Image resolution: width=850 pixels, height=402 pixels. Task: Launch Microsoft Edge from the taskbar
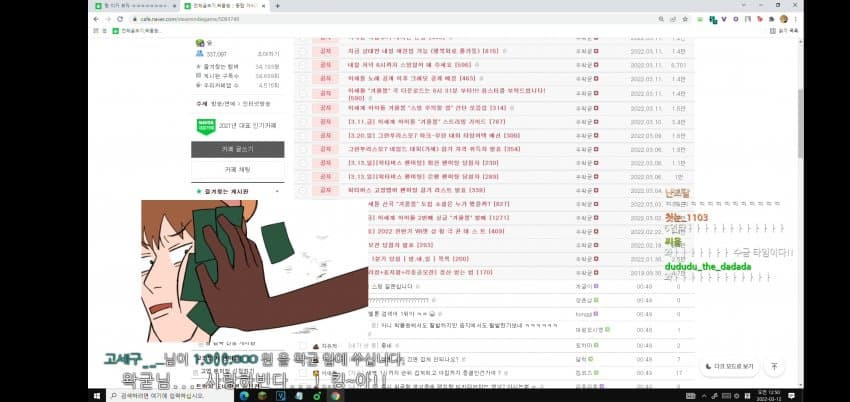(x=244, y=396)
